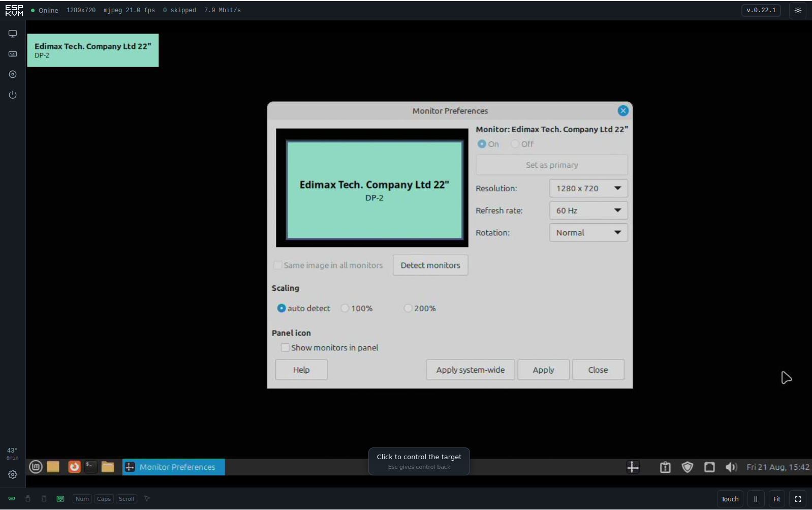Click the Help button
812x510 pixels.
[301, 370]
